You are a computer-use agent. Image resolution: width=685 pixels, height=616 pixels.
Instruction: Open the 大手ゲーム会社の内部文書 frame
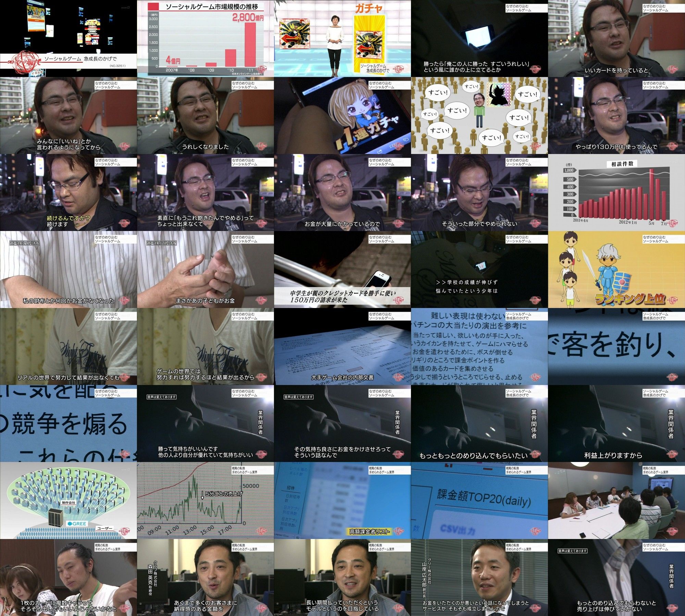click(342, 346)
